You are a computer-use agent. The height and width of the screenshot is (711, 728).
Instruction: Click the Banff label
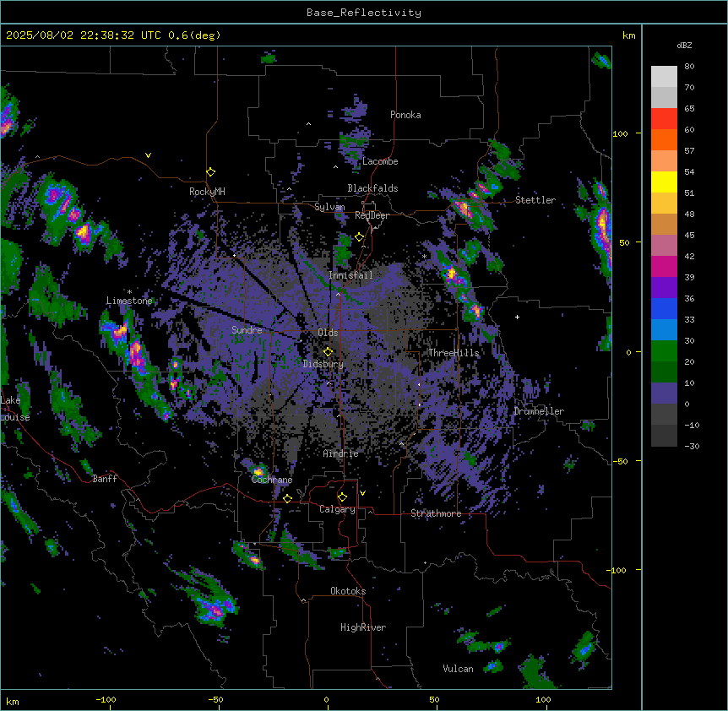105,479
